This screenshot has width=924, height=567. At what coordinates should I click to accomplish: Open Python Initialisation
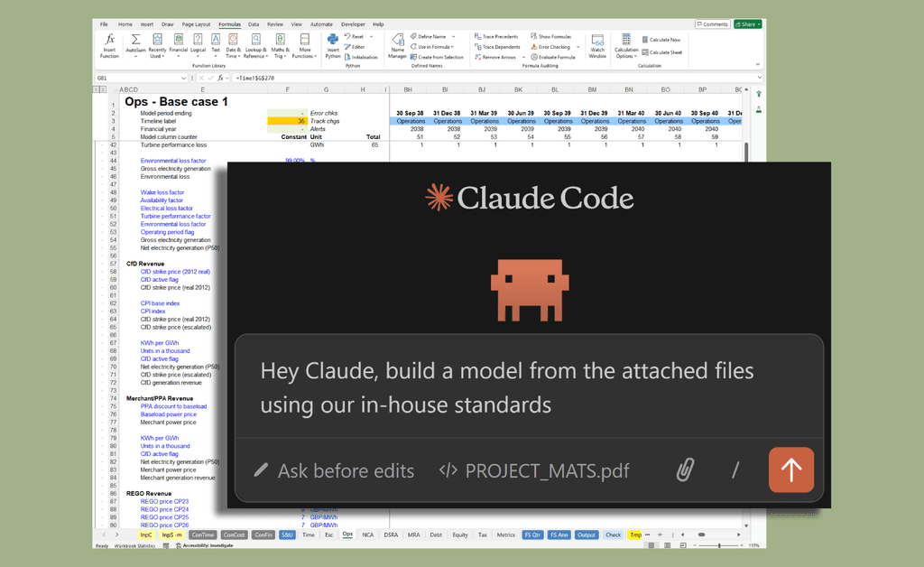click(x=361, y=57)
